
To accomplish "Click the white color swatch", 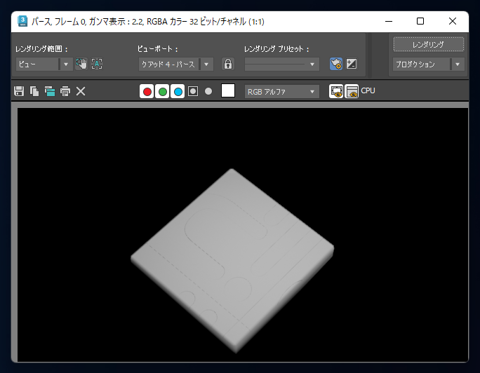I will (x=228, y=91).
